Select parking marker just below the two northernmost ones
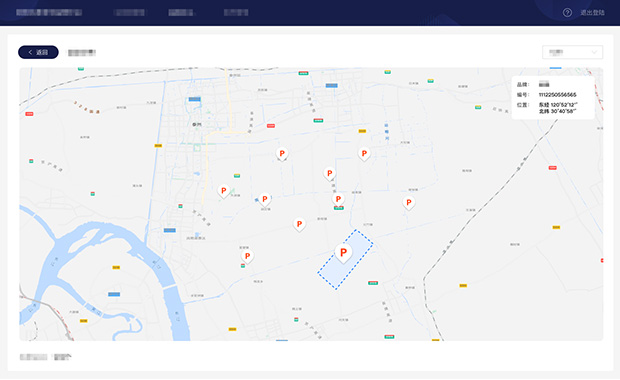 click(x=329, y=174)
